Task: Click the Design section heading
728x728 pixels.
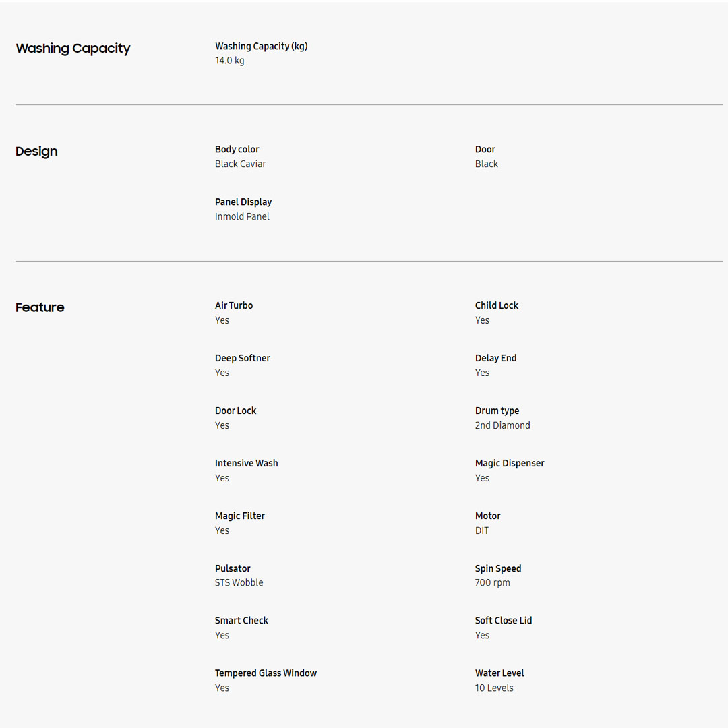Action: (x=36, y=152)
